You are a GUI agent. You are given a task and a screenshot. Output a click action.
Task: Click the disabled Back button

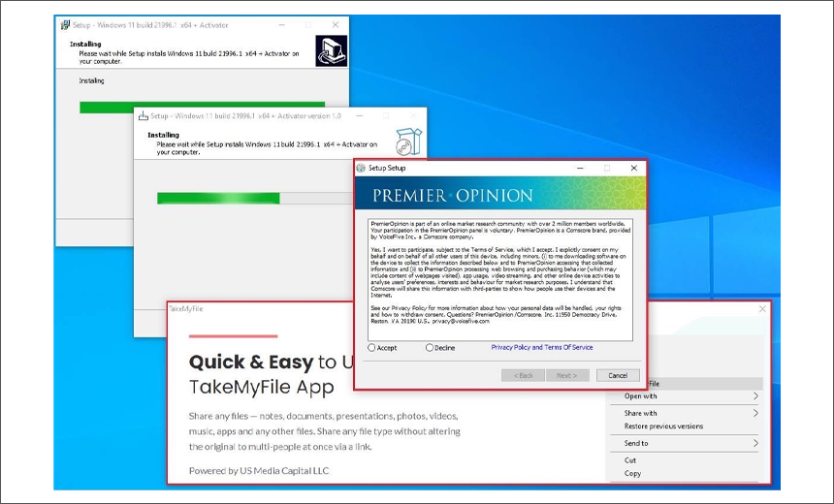click(523, 375)
